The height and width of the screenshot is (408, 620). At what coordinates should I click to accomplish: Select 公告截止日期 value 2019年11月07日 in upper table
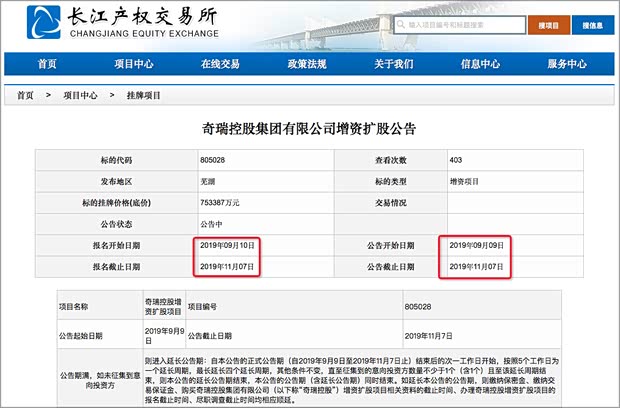[476, 267]
